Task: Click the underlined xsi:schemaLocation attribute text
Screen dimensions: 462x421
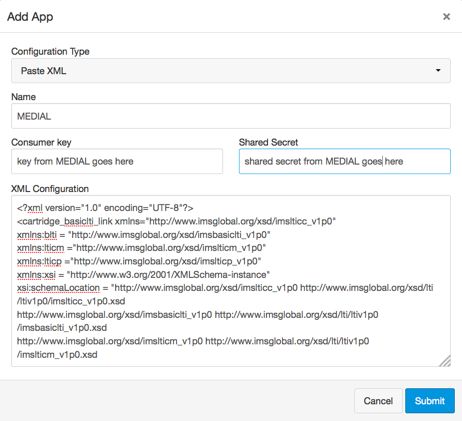Action: (58, 288)
